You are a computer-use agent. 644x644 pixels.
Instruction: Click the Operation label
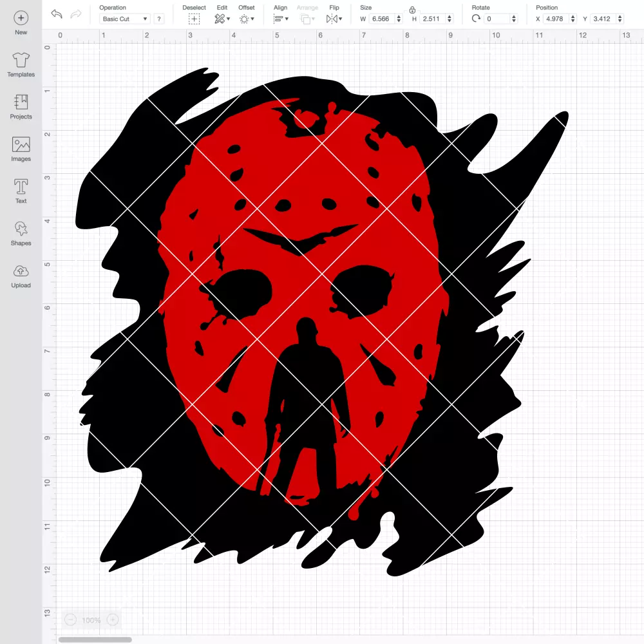[113, 7]
